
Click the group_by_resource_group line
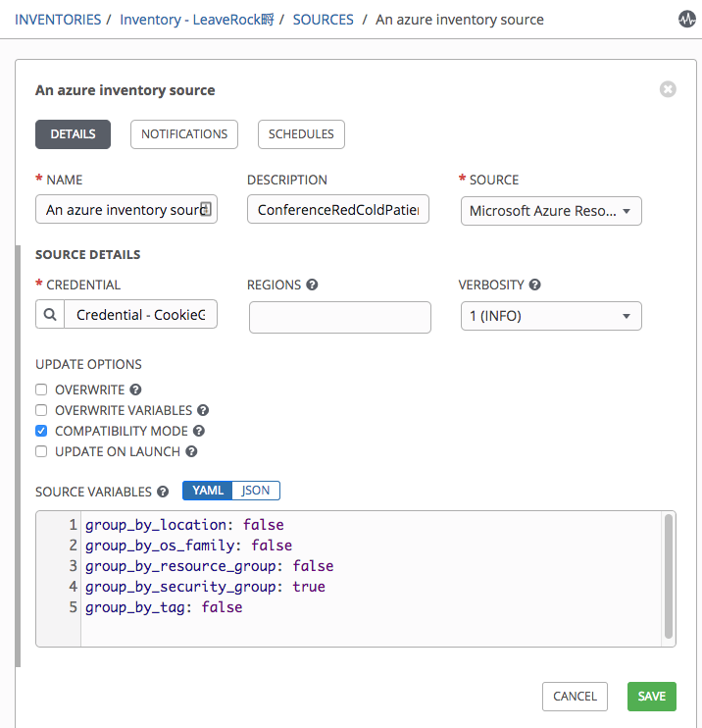point(209,566)
